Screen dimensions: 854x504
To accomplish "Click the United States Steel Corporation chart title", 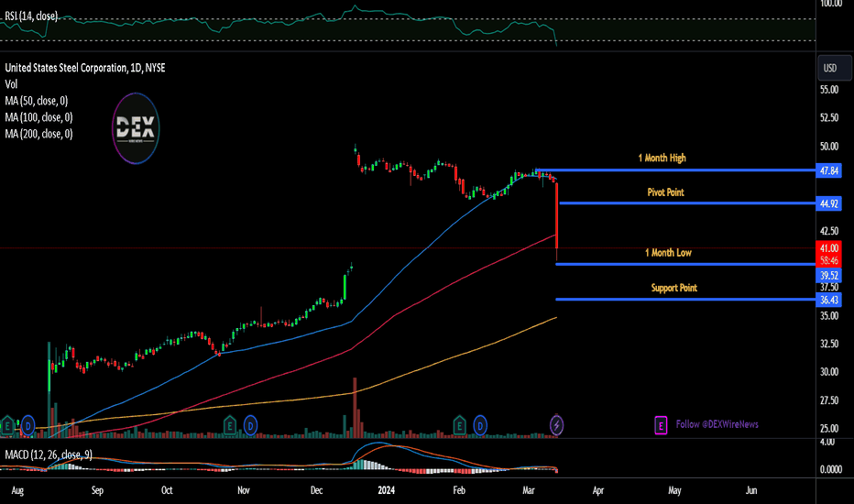I will (85, 68).
